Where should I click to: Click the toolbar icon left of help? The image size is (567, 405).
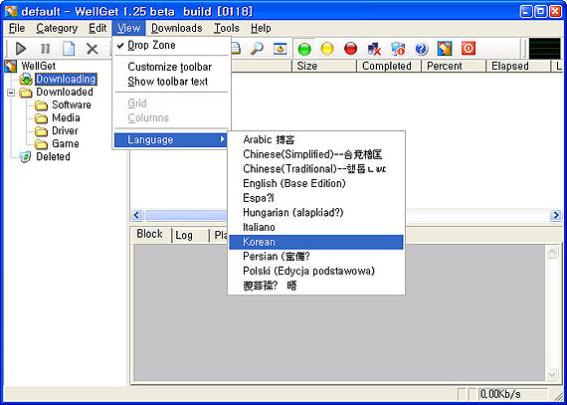point(398,49)
